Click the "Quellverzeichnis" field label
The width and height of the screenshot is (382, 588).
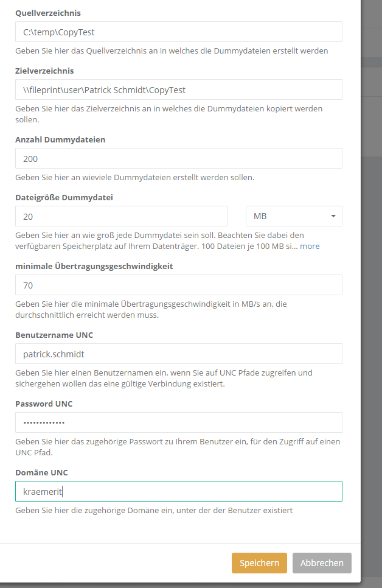click(48, 13)
